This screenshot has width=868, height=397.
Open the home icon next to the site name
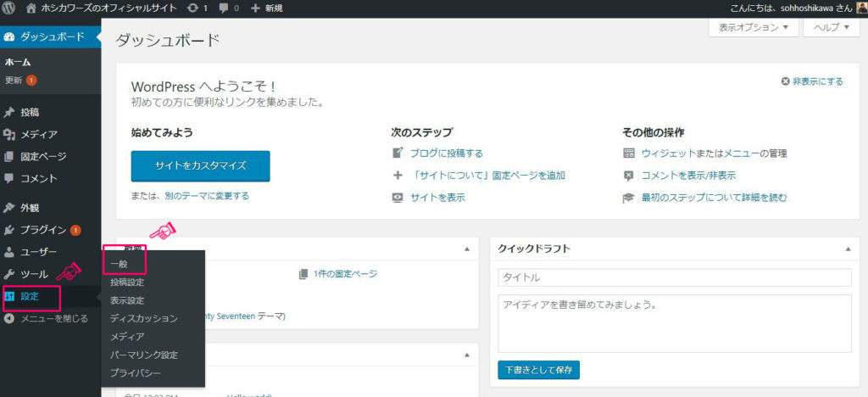point(31,8)
